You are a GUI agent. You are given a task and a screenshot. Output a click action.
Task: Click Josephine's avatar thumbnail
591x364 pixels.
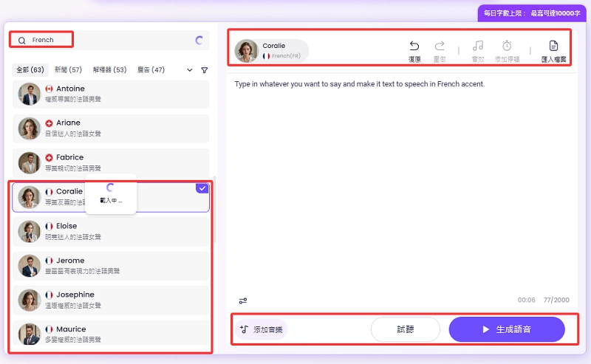pyautogui.click(x=30, y=301)
